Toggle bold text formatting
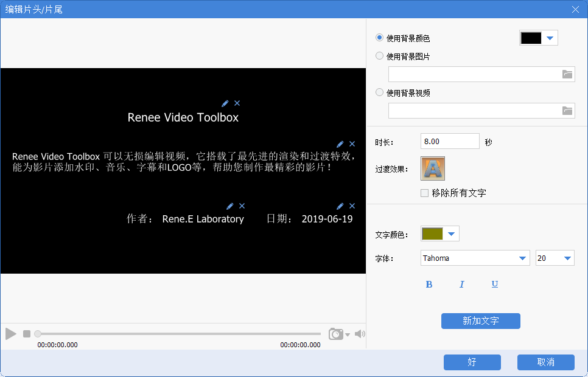The height and width of the screenshot is (377, 588). (x=429, y=285)
